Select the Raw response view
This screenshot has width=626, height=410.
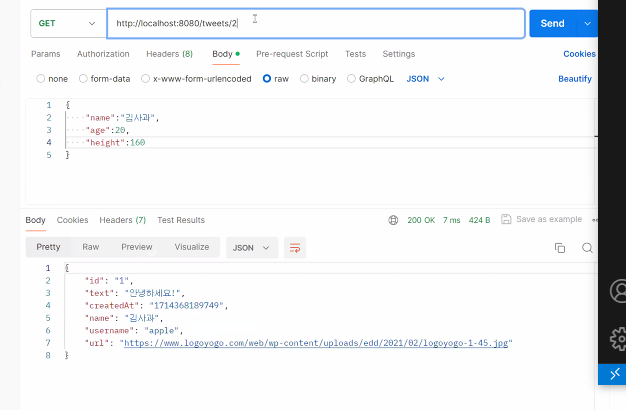[91, 247]
